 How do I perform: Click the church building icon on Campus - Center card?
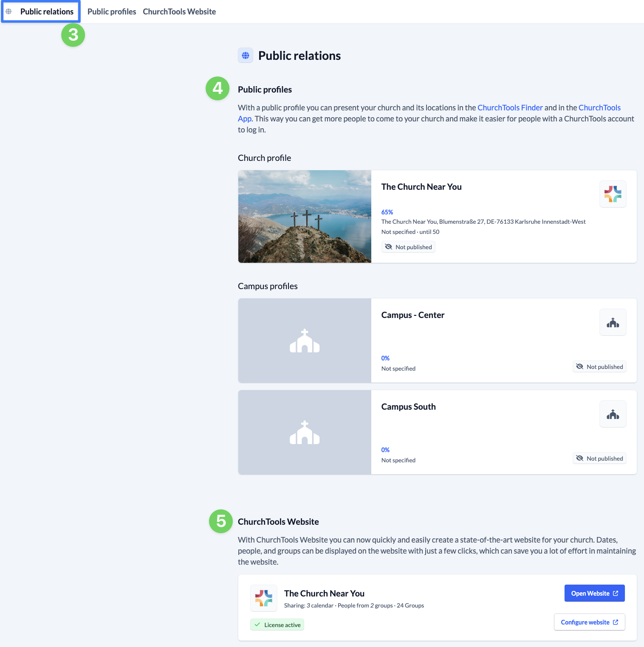click(613, 323)
